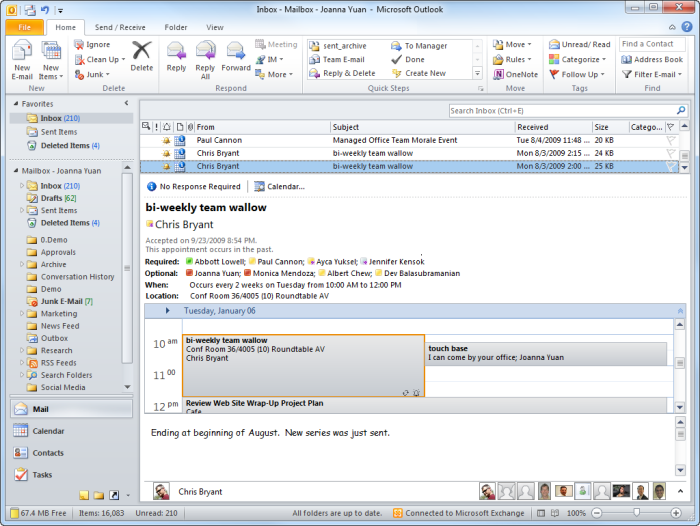This screenshot has height=526, width=700.
Task: Open the touch base appointment
Action: click(546, 353)
